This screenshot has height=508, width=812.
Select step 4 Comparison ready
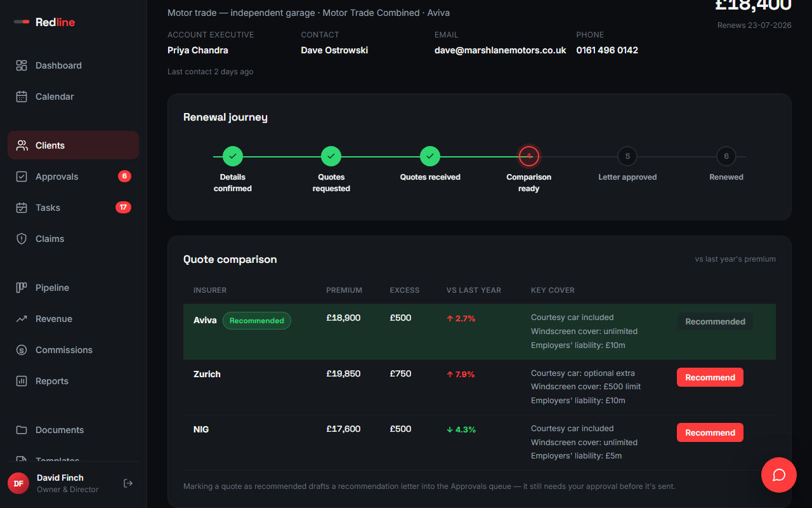click(529, 156)
